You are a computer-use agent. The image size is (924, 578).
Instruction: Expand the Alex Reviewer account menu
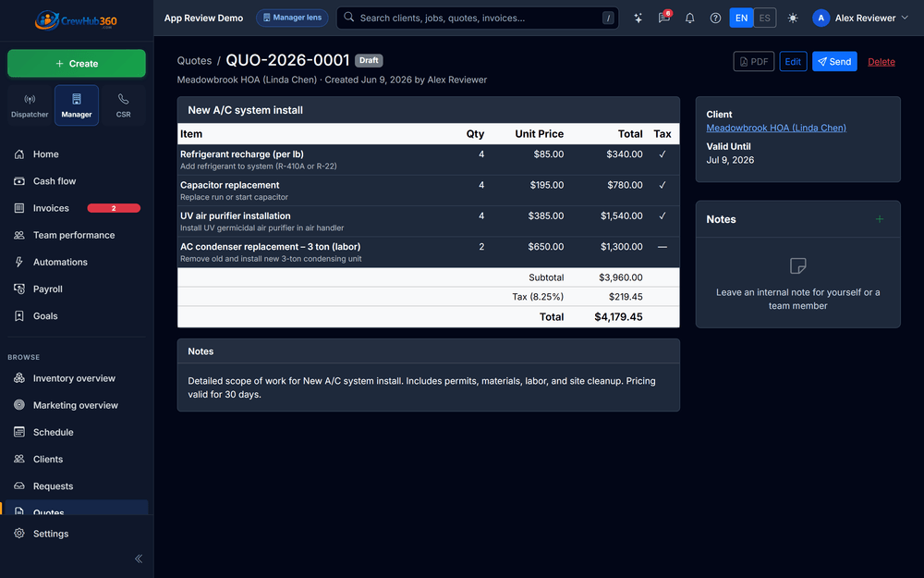tap(861, 18)
